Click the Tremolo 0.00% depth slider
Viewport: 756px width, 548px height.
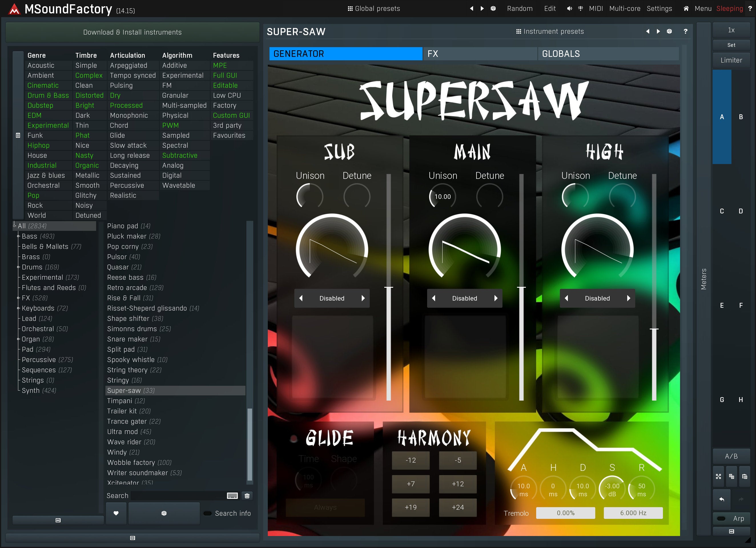[565, 513]
